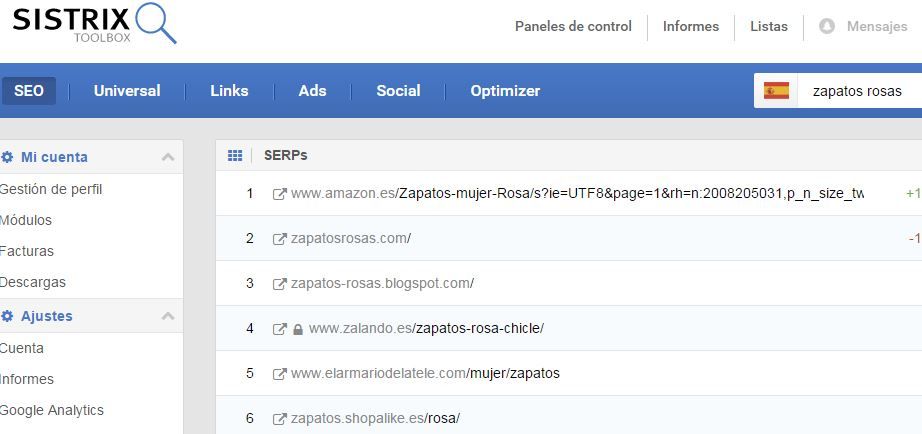Viewport: 922px width, 434px height.
Task: Click the gear icon next to Ajustes
Action: pos(7,316)
